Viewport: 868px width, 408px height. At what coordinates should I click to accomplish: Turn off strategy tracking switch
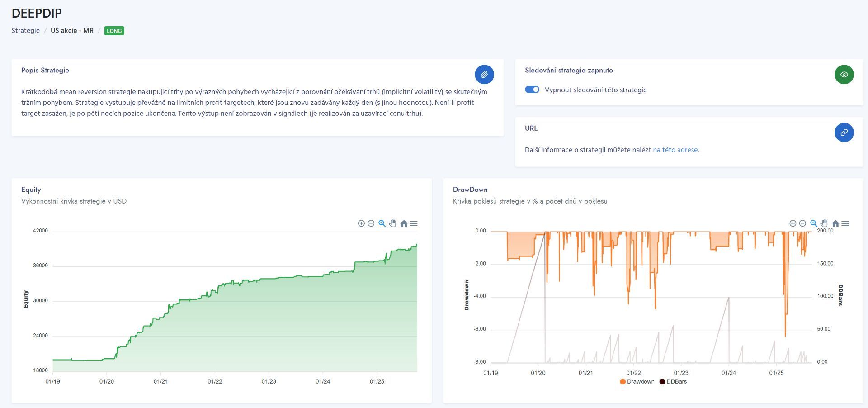[x=532, y=90]
